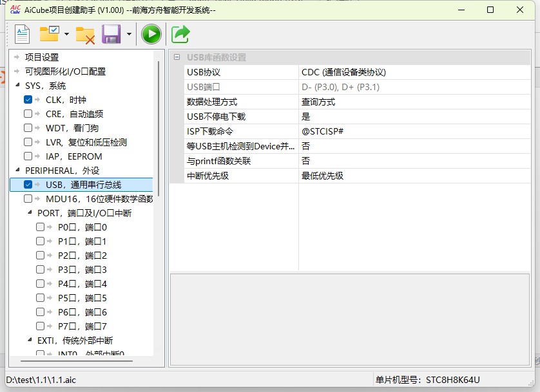This screenshot has height=392, width=540.
Task: Click the new project document icon
Action: click(23, 34)
